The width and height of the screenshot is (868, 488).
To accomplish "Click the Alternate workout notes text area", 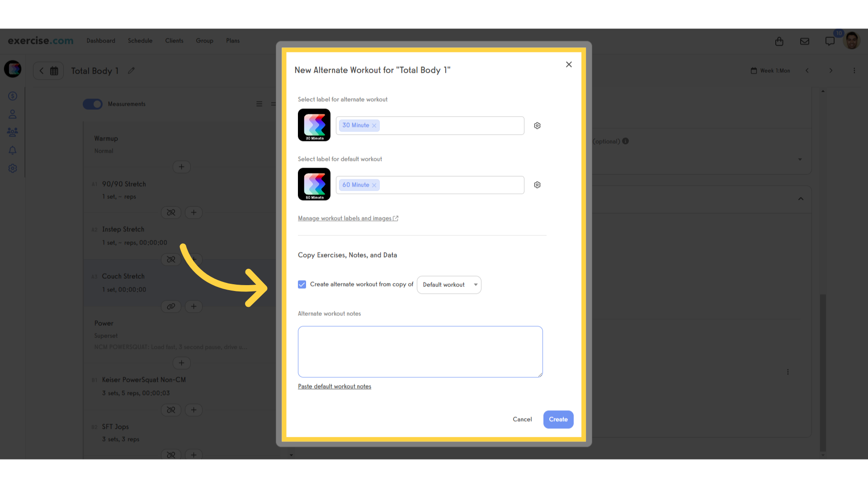I will [420, 352].
